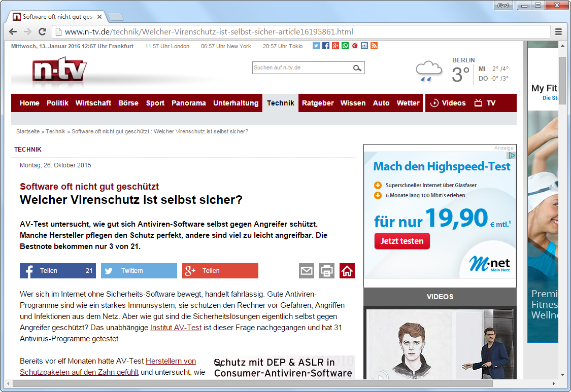
Task: Click the WhatsApp icon in the header
Action: tap(345, 46)
